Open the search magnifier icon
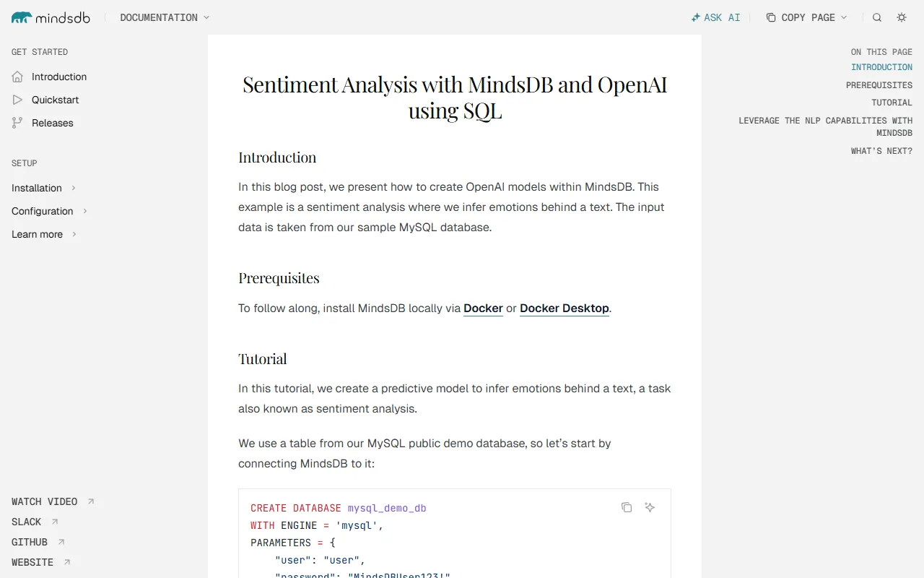Image resolution: width=924 pixels, height=578 pixels. (876, 17)
